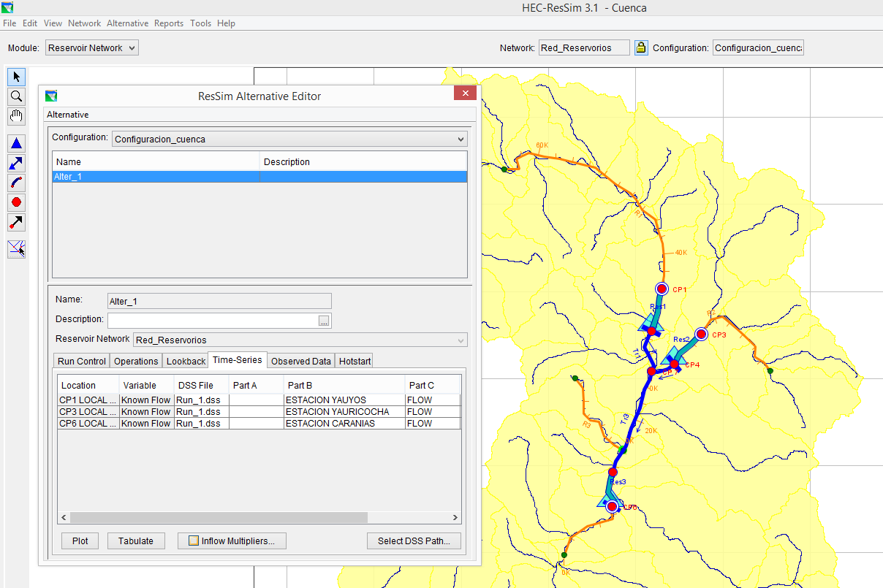Open the Reservoir Network dropdown Red_Reservorios
Image resolution: width=883 pixels, height=588 pixels.
coord(300,340)
